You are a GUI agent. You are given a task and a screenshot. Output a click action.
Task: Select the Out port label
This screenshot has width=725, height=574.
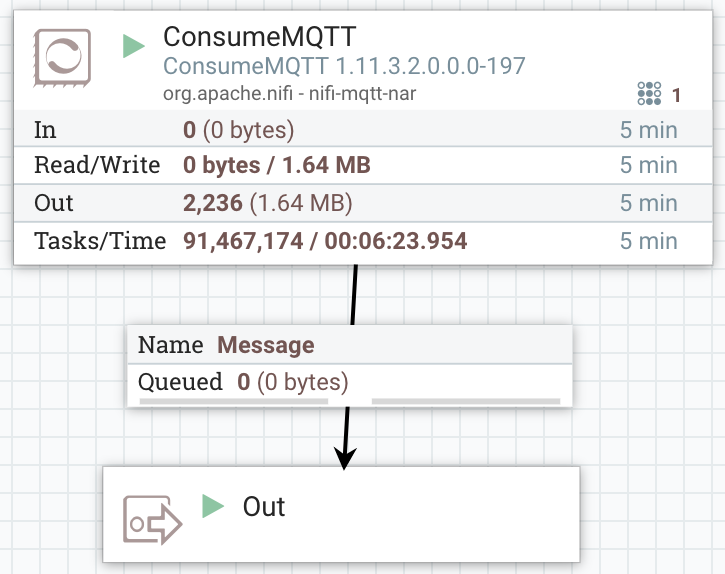pos(264,506)
